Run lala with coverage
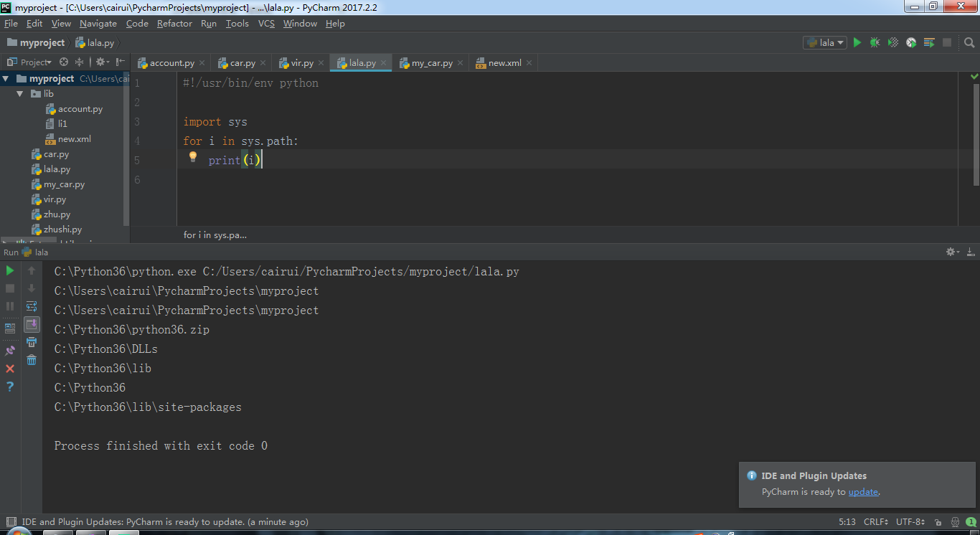Viewport: 980px width, 535px height. coord(893,43)
